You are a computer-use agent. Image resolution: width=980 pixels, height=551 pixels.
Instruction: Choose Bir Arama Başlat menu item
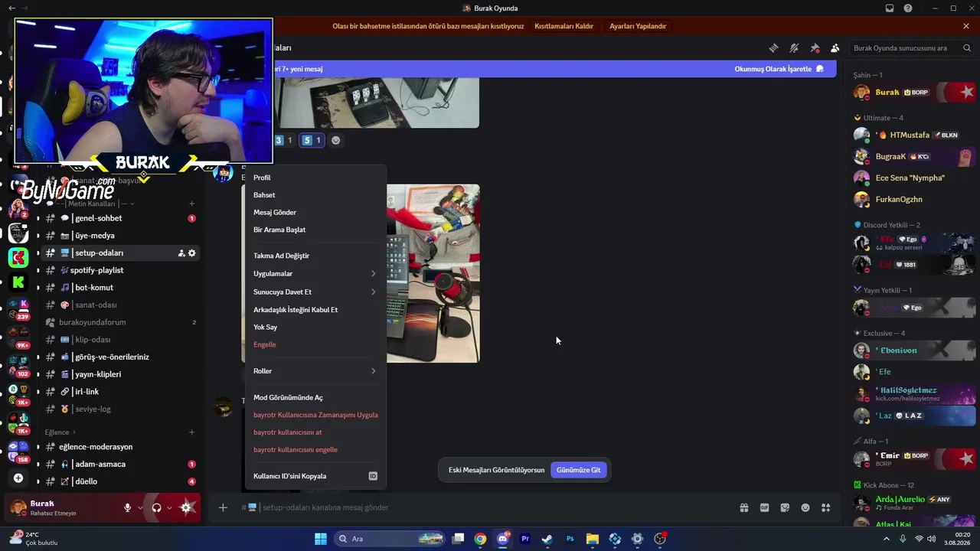[x=315, y=230]
